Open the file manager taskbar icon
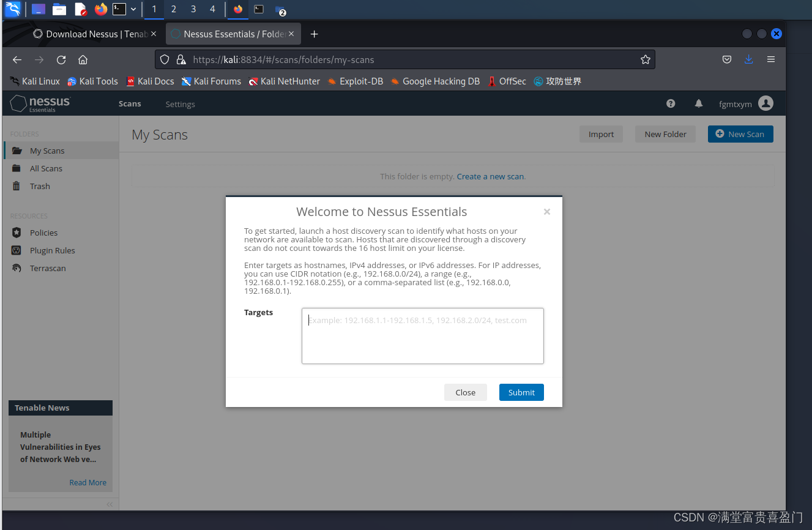The width and height of the screenshot is (812, 530). click(59, 9)
